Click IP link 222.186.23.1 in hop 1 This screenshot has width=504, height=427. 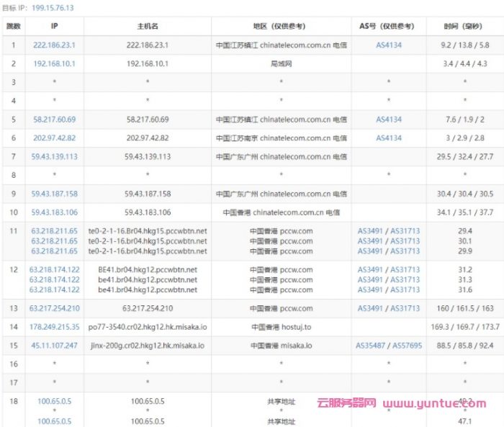point(54,45)
